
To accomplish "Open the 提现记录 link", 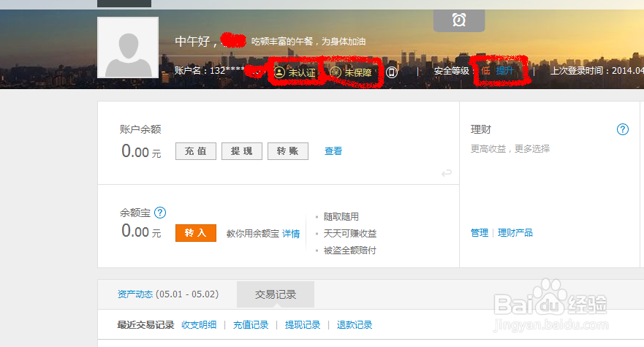I will [303, 325].
